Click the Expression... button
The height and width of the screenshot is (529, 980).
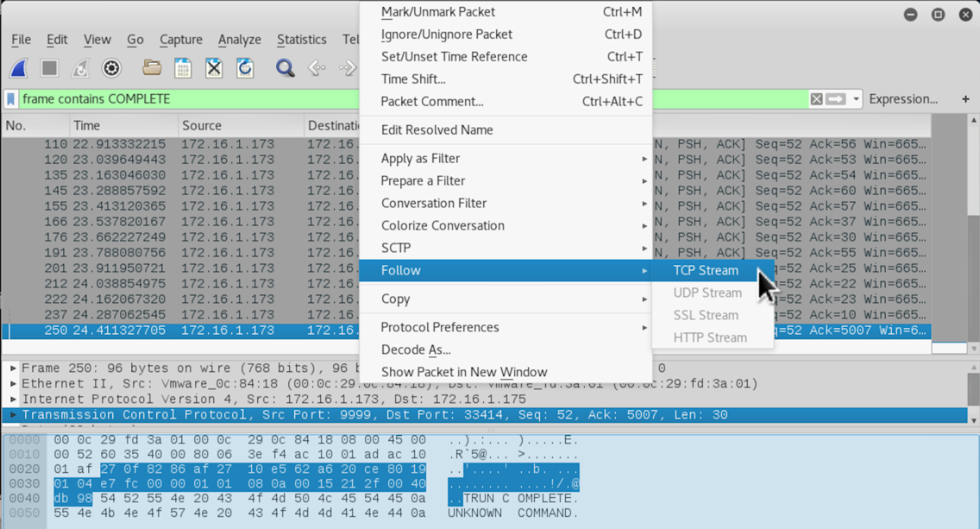click(902, 98)
